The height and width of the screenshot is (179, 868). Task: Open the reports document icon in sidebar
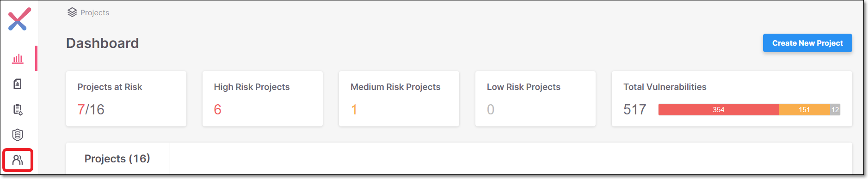(x=18, y=84)
